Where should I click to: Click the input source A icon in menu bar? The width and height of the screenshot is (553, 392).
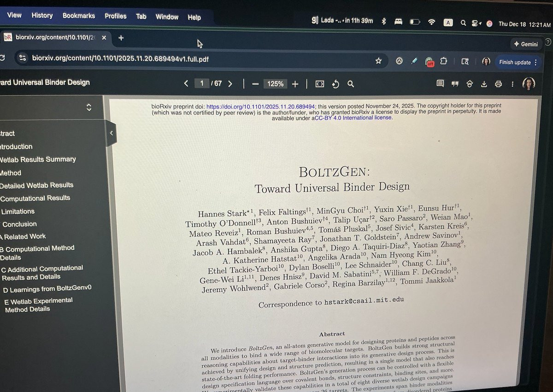click(x=447, y=22)
